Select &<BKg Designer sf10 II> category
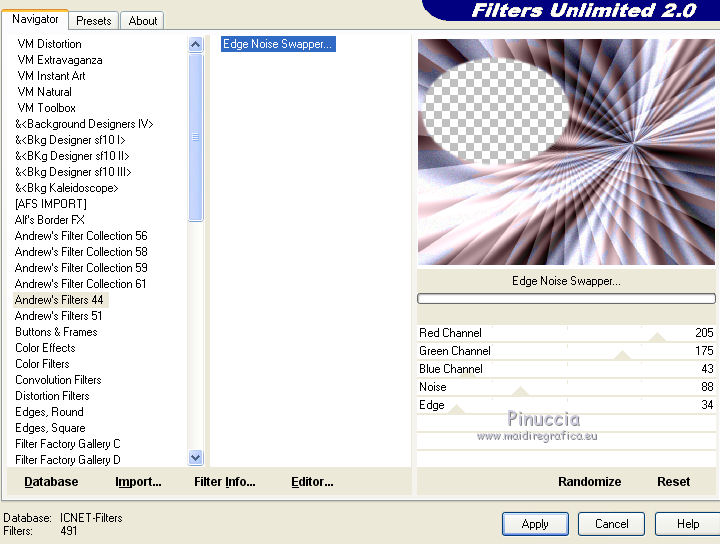This screenshot has height=544, width=720. click(72, 156)
